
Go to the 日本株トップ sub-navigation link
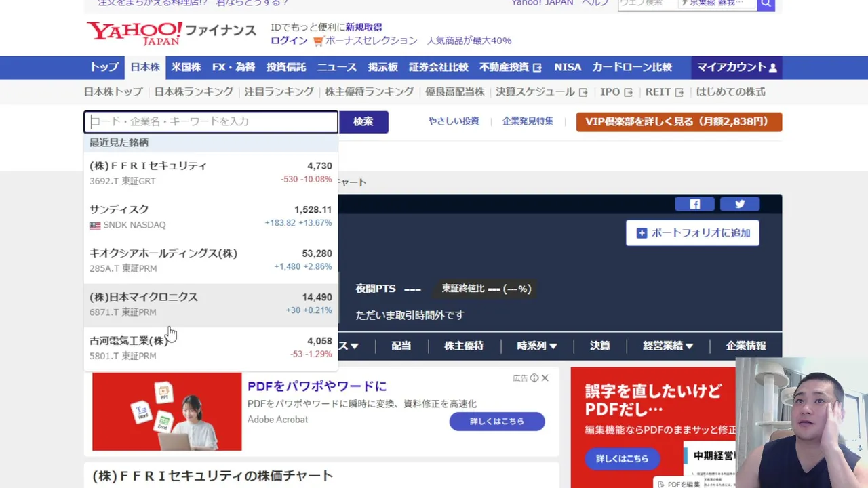[113, 91]
